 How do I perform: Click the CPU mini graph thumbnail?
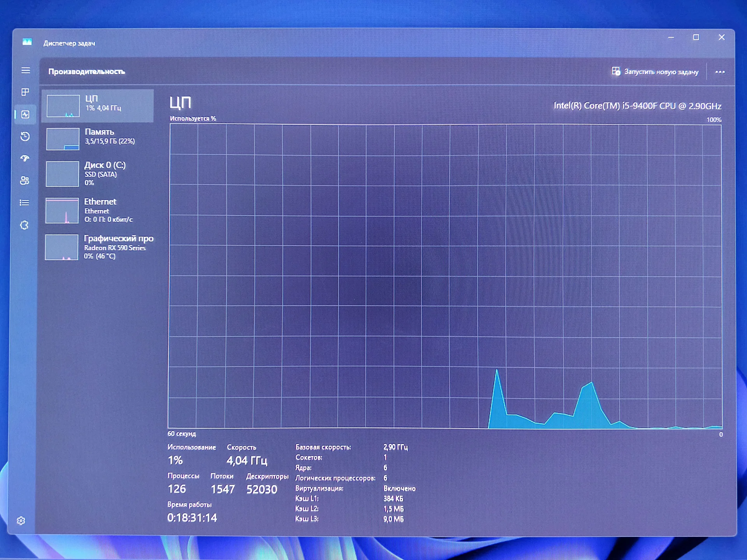point(63,106)
